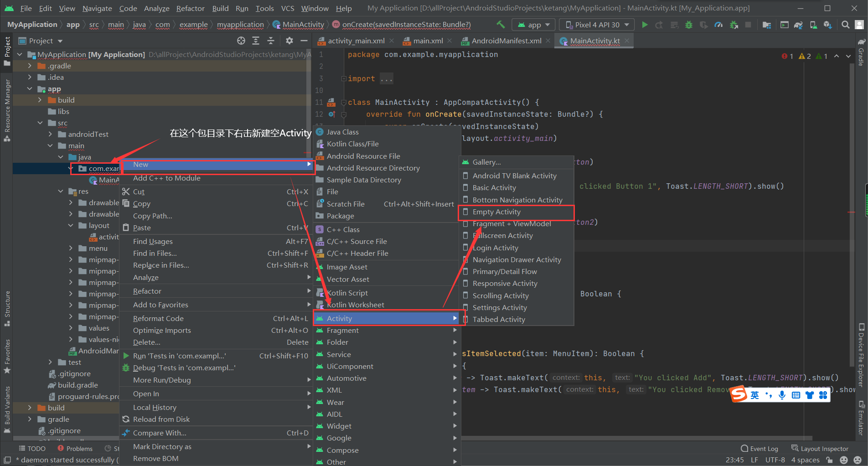
Task: Click the Make Project hammer icon
Action: pos(501,25)
